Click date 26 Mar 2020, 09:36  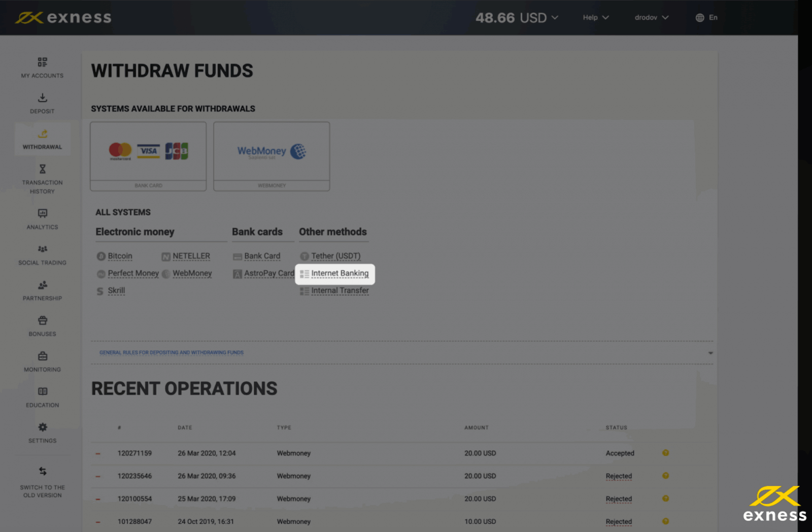coord(207,476)
